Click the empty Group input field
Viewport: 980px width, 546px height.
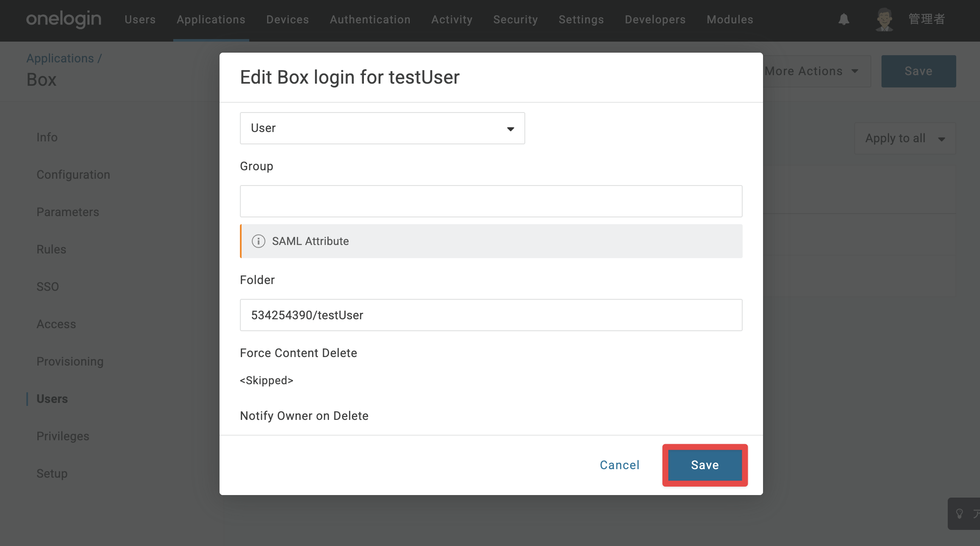tap(491, 201)
